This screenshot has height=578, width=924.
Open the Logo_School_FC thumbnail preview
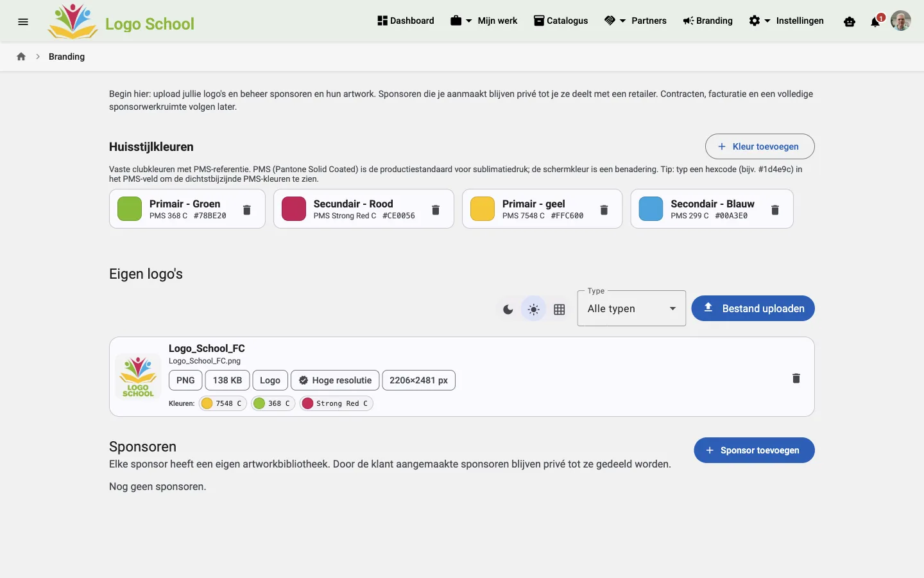[x=138, y=377]
